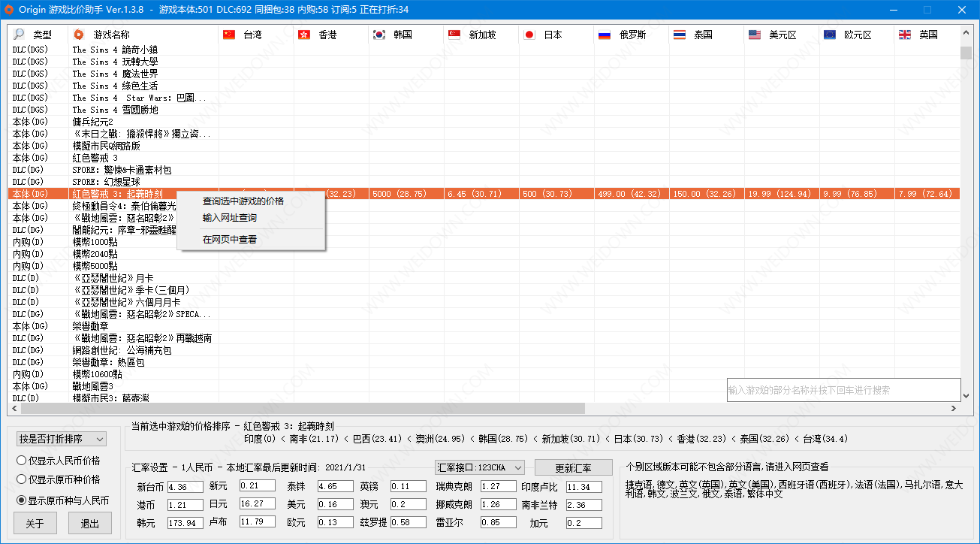This screenshot has width=980, height=544.
Task: Click the 南非兰特 exchange rate field
Action: 584,505
